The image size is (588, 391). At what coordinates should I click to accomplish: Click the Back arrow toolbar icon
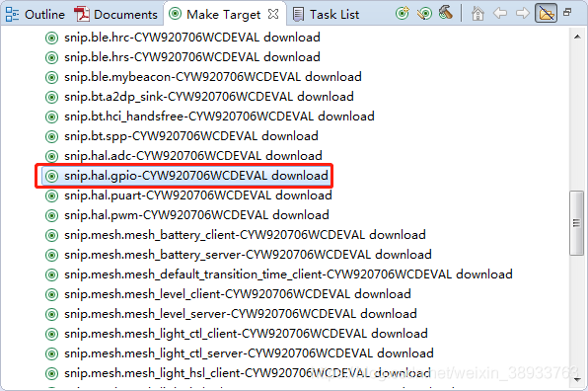[500, 14]
